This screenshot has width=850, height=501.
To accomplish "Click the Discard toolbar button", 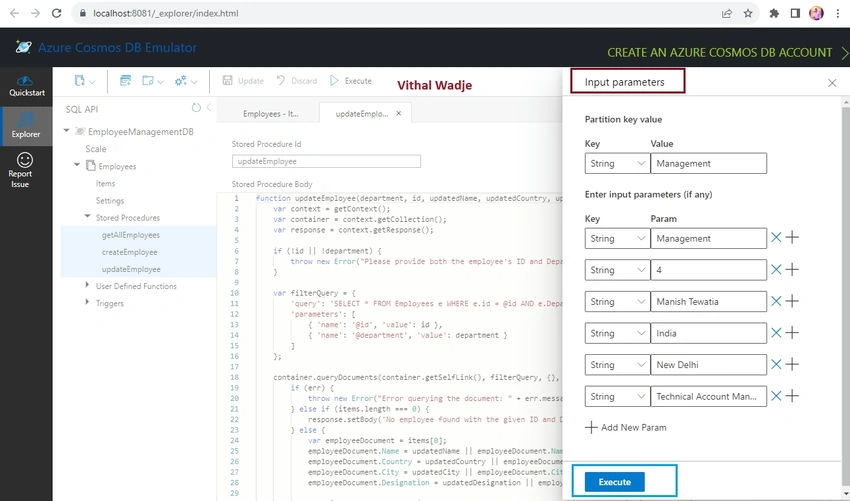I will [x=297, y=81].
